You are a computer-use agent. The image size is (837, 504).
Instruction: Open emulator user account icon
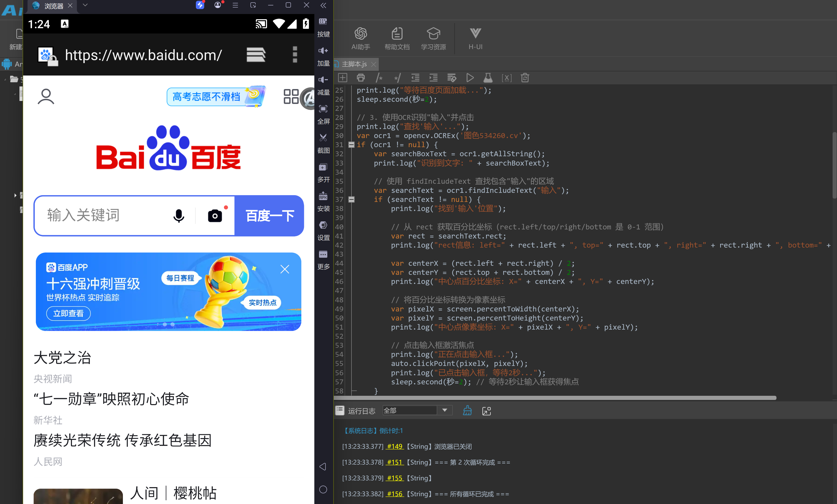click(218, 5)
